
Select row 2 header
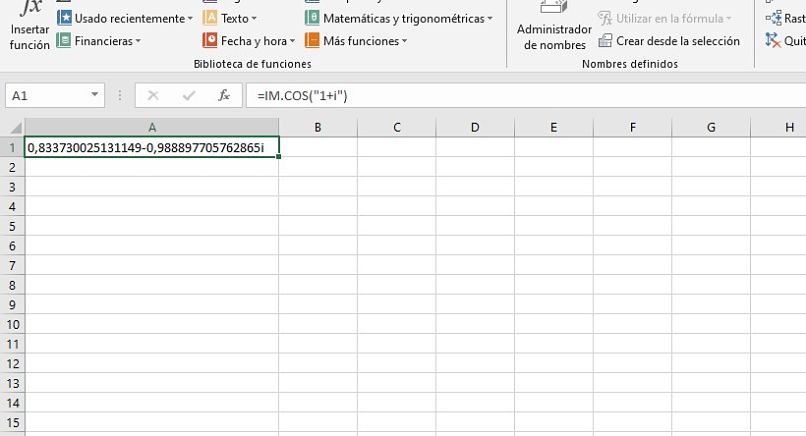point(12,167)
